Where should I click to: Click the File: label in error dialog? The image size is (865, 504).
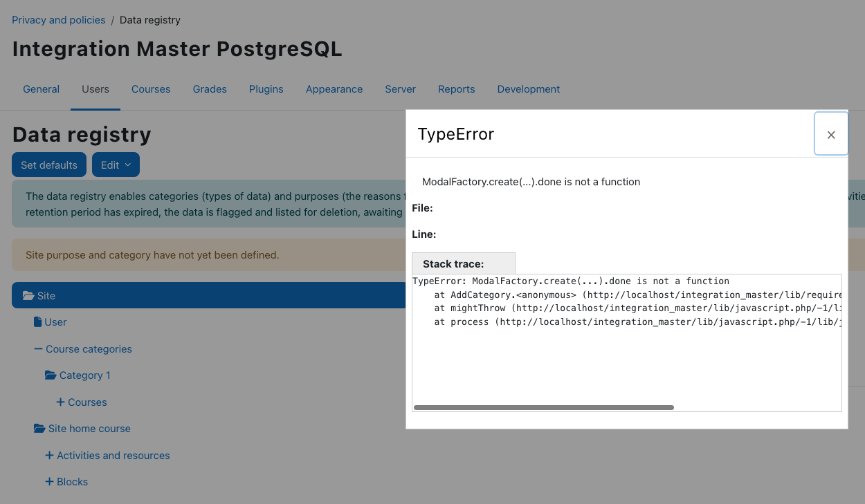coord(422,208)
